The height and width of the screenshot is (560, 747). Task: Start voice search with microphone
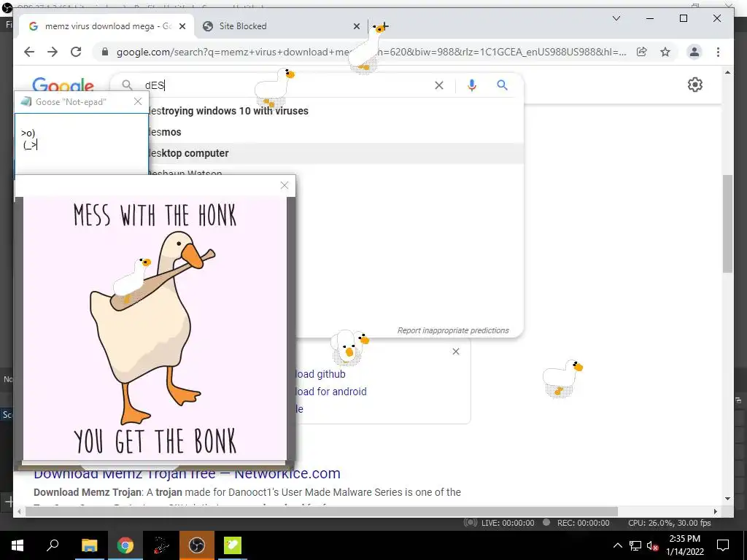(472, 85)
